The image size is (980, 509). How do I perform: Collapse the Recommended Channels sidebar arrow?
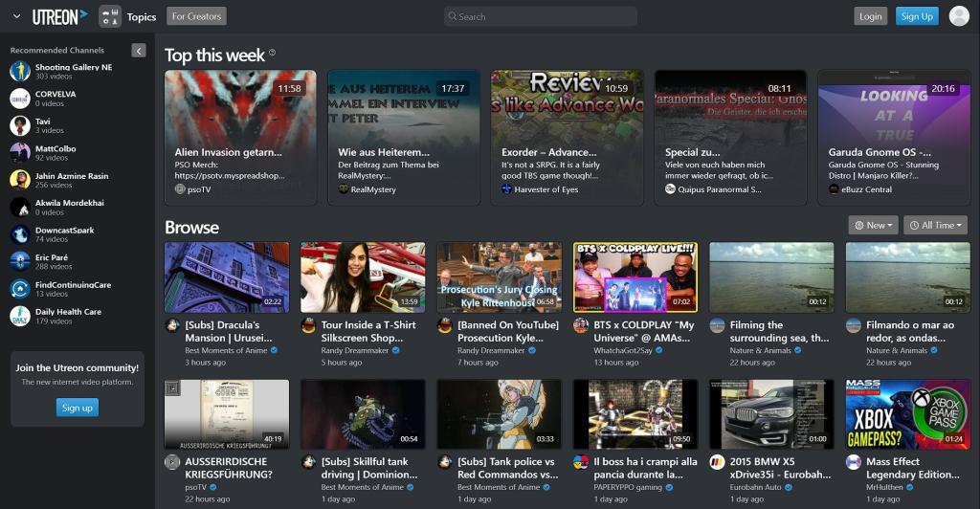click(x=139, y=51)
